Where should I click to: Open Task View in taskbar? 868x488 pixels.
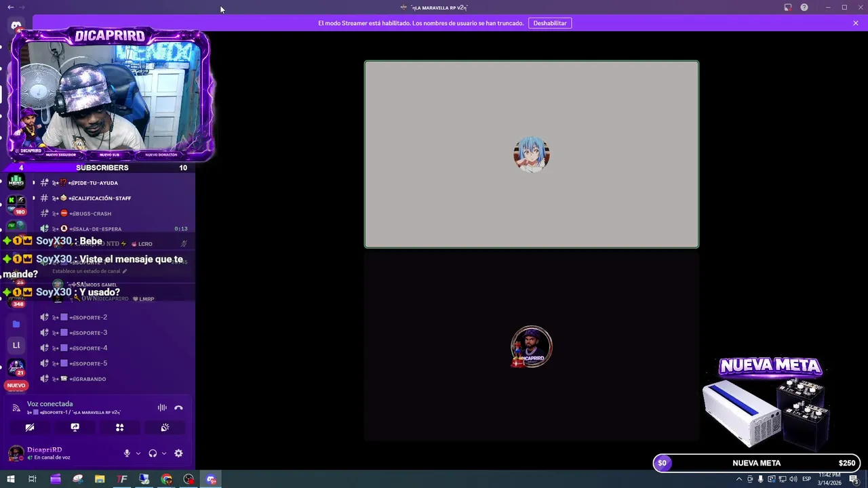[x=32, y=479]
